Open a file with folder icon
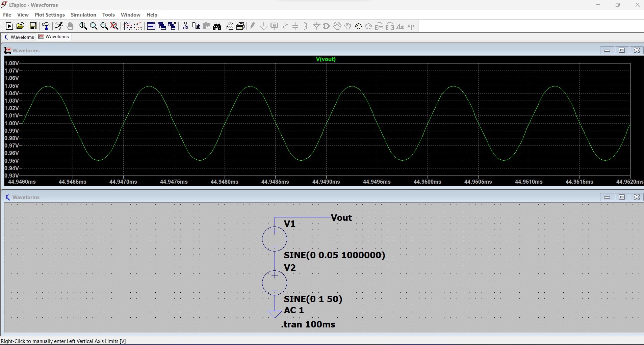 20,26
